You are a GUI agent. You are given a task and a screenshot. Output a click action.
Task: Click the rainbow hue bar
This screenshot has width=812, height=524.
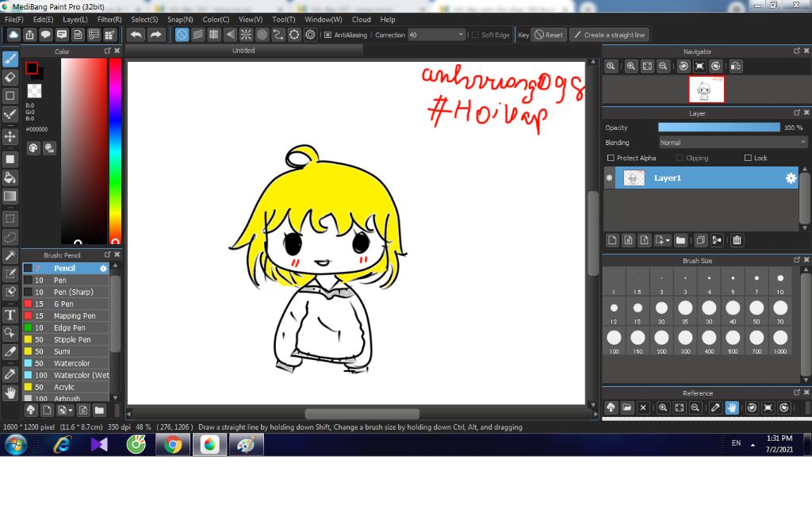[115, 151]
